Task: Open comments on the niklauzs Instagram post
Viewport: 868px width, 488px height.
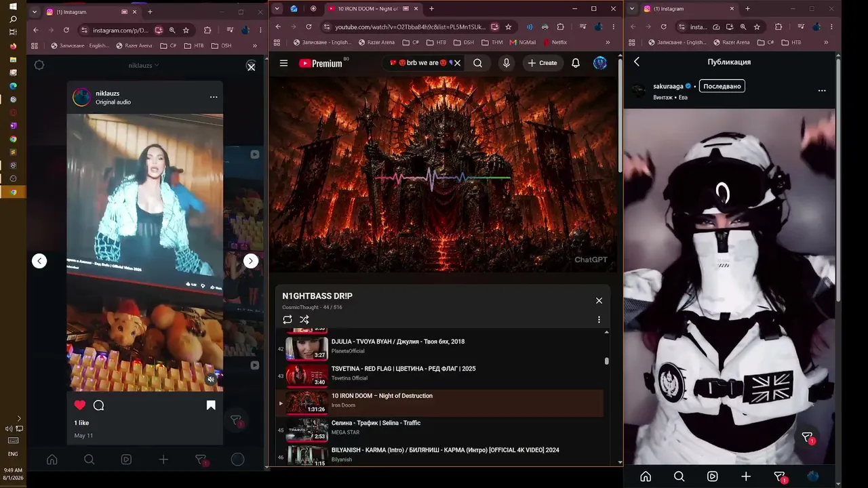Action: (98, 405)
